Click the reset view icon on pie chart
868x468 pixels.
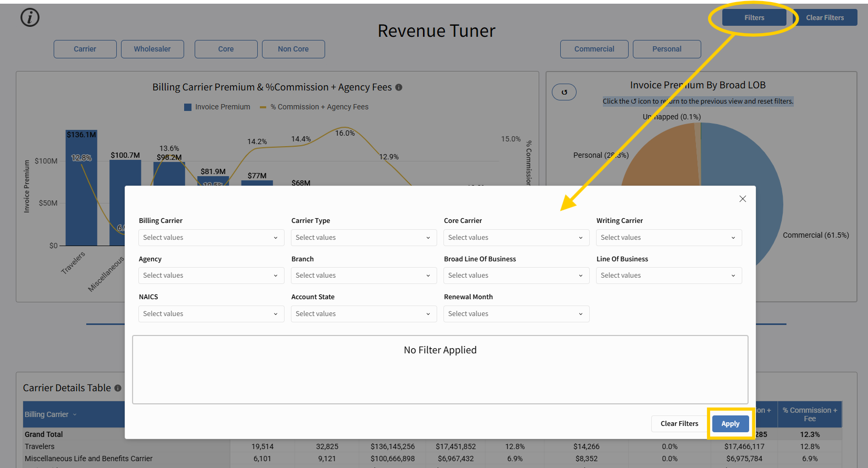click(564, 92)
